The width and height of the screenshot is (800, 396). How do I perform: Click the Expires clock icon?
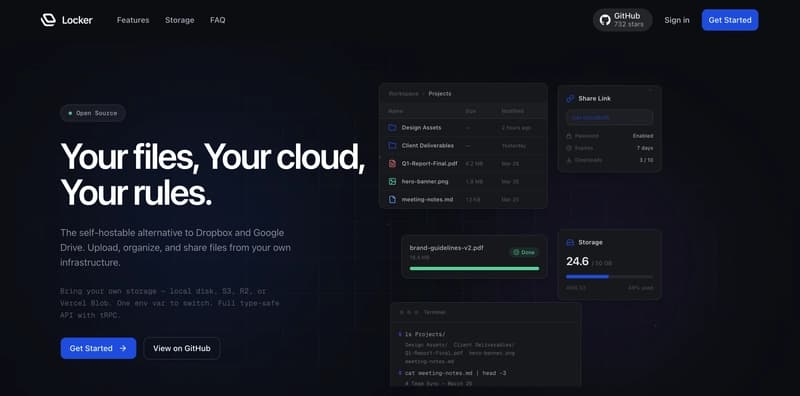coord(569,148)
